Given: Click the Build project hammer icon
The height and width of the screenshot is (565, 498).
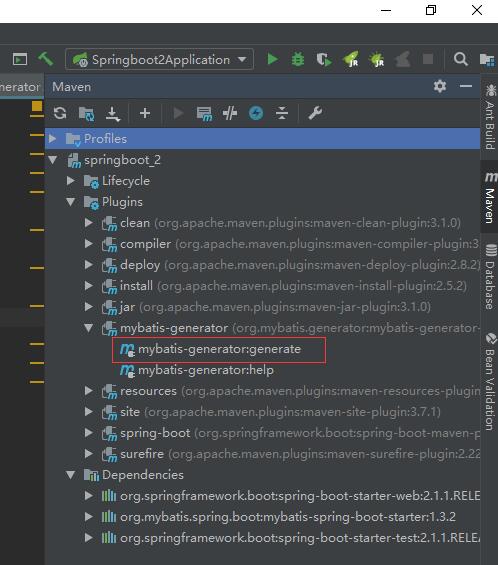Looking at the screenshot, I should click(x=46, y=59).
